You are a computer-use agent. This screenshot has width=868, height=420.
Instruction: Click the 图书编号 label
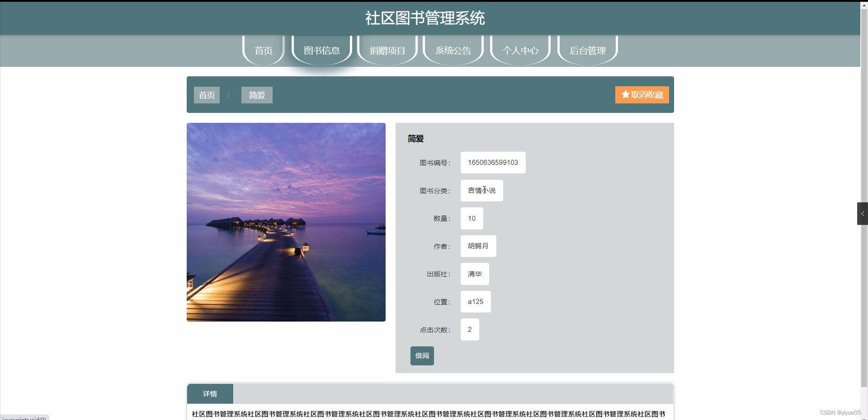[435, 163]
